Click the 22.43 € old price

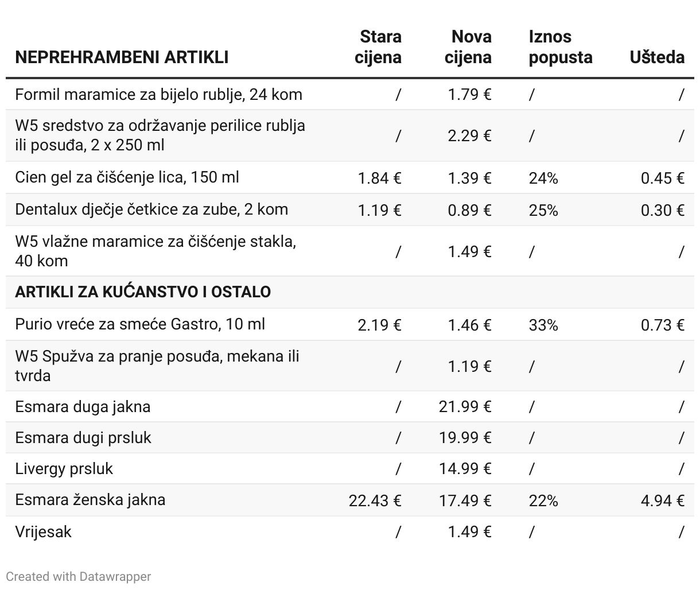[x=375, y=500]
